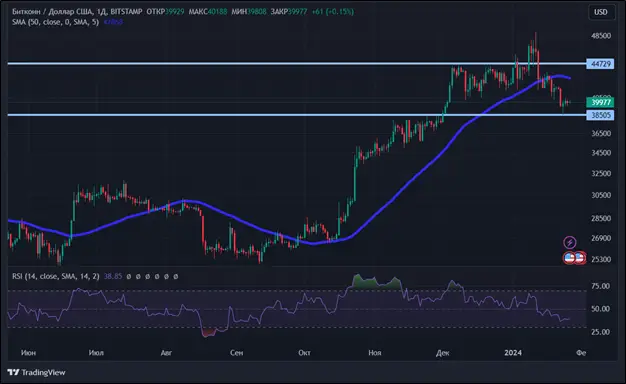Click the TradingView logo

pyautogui.click(x=36, y=372)
